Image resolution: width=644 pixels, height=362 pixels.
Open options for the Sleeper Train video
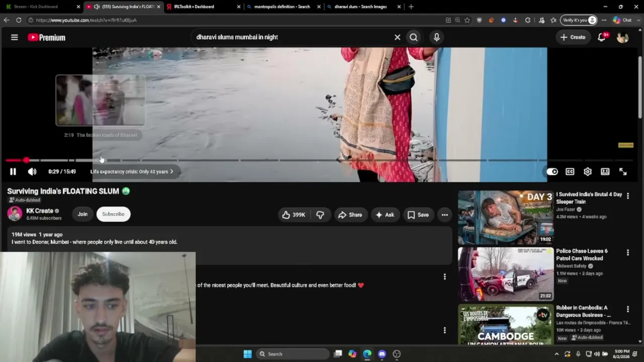click(627, 196)
